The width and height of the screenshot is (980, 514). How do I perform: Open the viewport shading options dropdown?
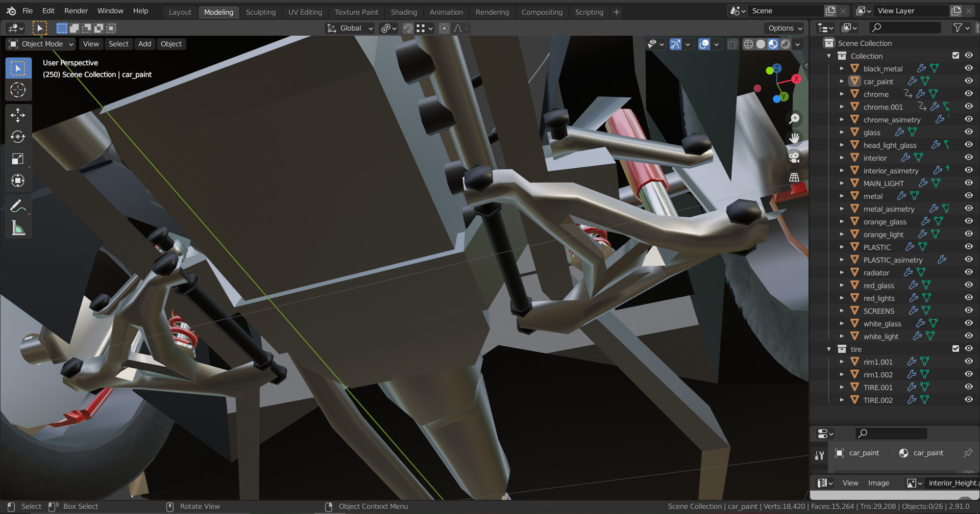tap(797, 44)
